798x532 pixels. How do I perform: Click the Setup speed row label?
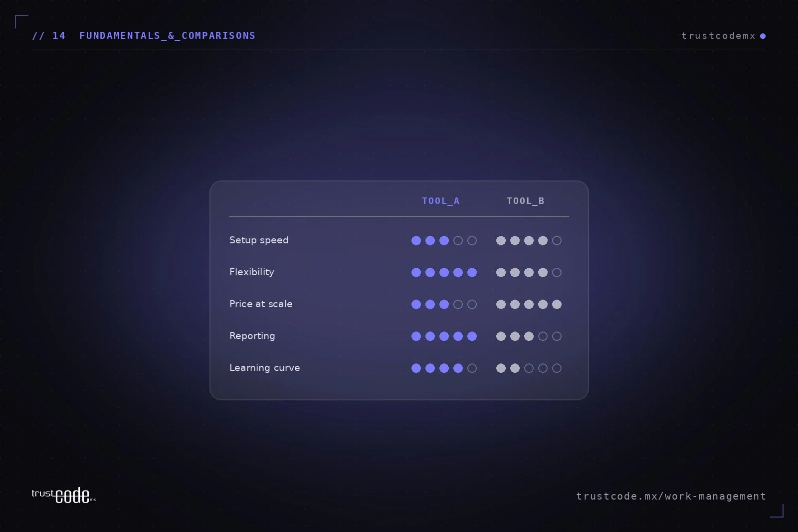click(x=259, y=240)
